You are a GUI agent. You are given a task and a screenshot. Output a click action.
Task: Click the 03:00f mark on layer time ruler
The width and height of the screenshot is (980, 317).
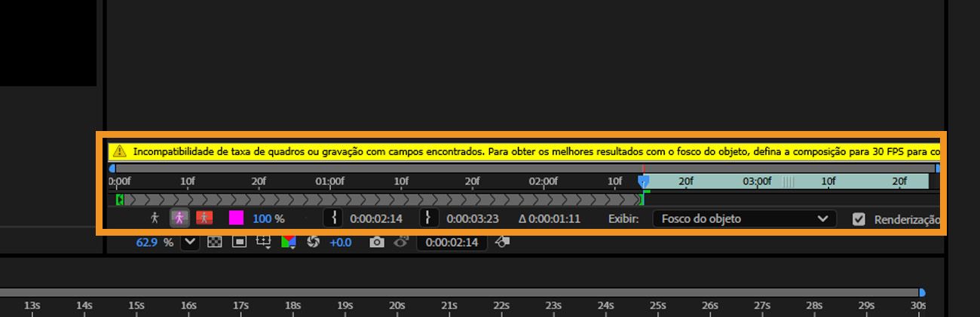[x=757, y=181]
